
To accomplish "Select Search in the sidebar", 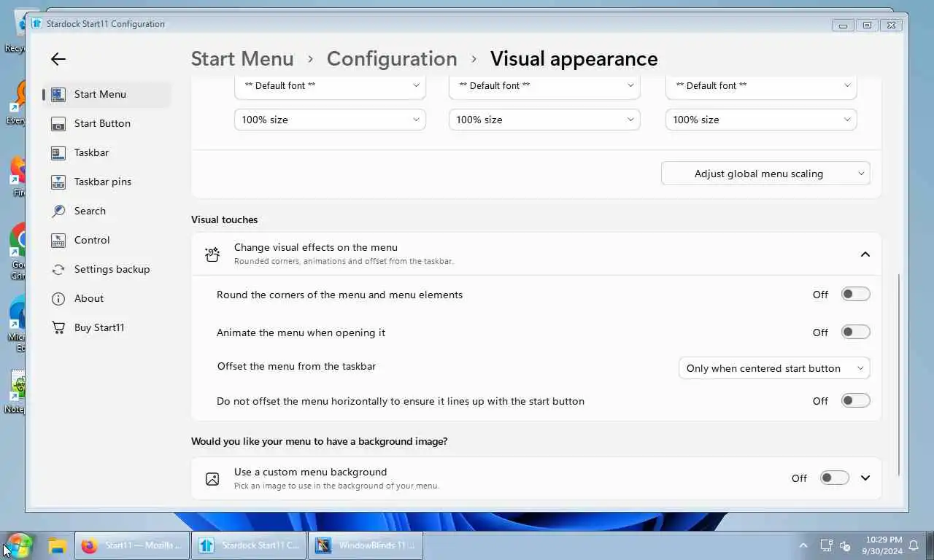I will point(107,211).
